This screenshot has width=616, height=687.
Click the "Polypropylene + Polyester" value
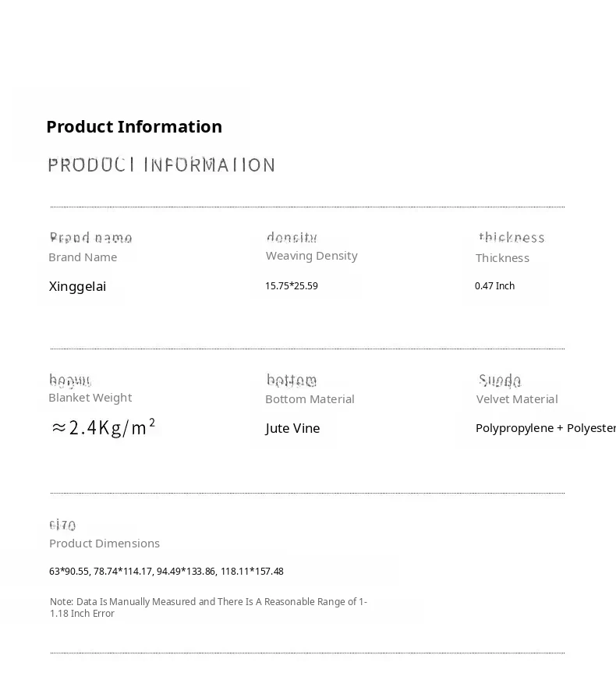coord(545,428)
